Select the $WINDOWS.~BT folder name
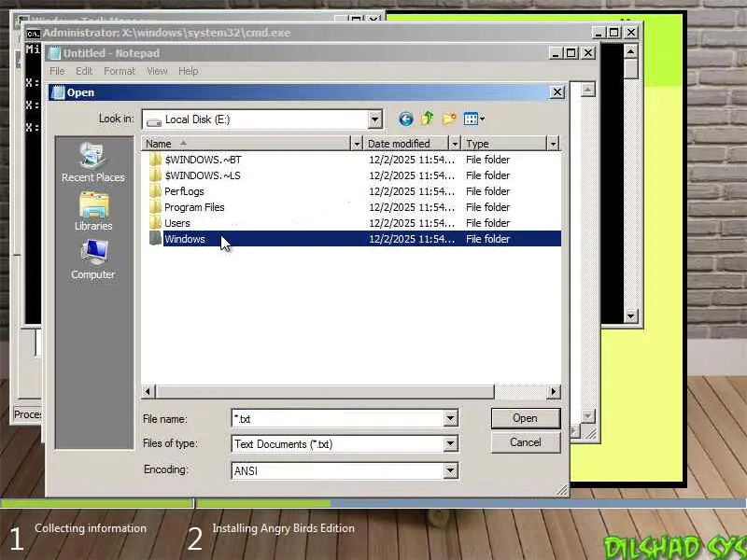The width and height of the screenshot is (747, 560). point(203,160)
